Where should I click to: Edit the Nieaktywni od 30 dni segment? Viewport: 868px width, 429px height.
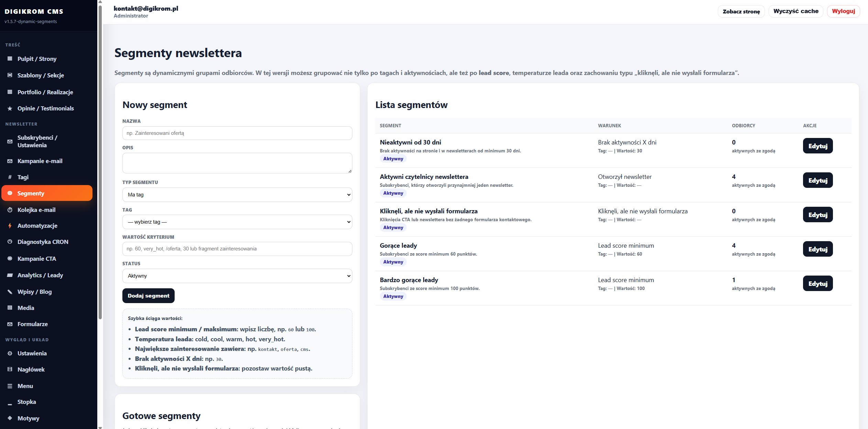(x=818, y=146)
